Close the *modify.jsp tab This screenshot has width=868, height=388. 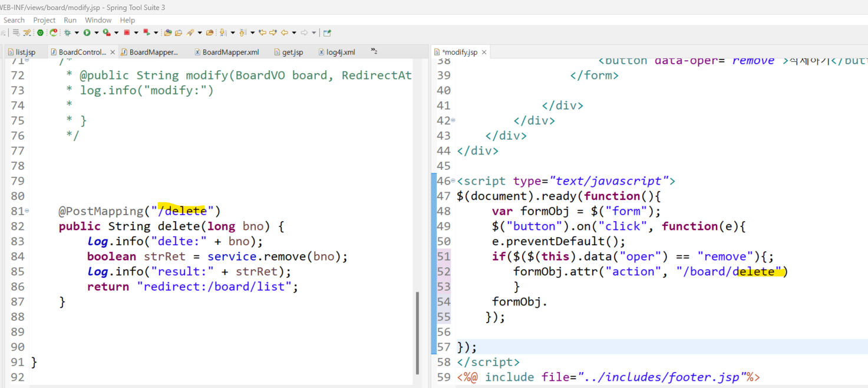click(x=484, y=52)
